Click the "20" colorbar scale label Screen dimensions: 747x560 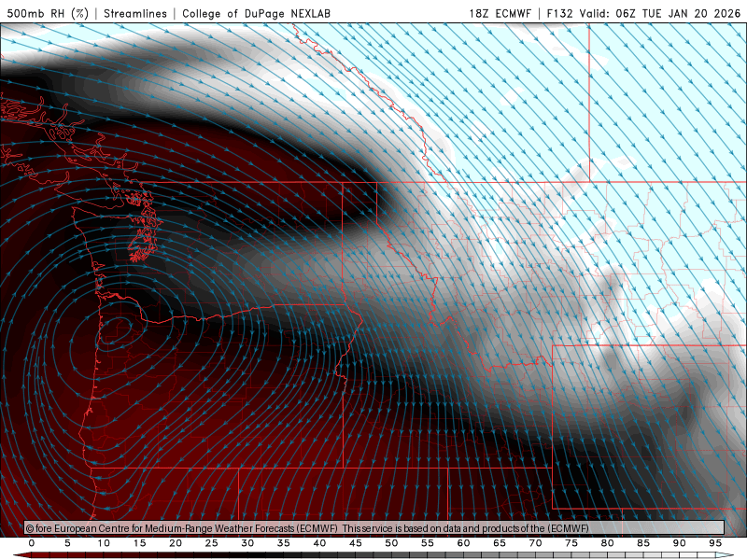pyautogui.click(x=176, y=543)
